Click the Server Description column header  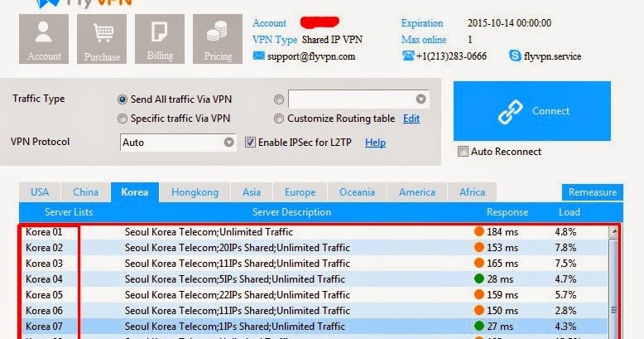click(291, 212)
